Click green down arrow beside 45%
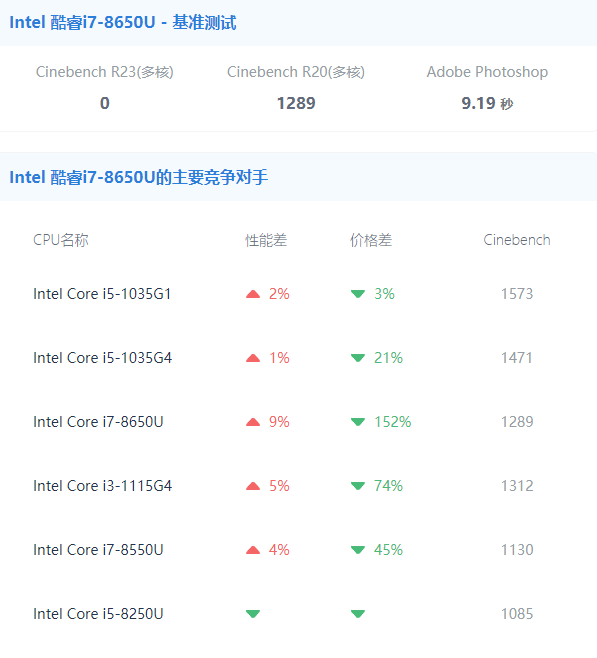 point(358,550)
